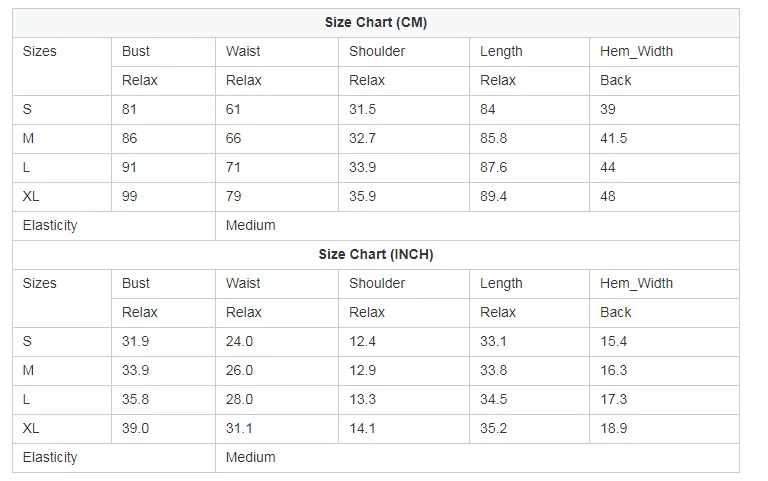Select the Length header in the CM chart
This screenshot has height=481, width=768.
(501, 51)
